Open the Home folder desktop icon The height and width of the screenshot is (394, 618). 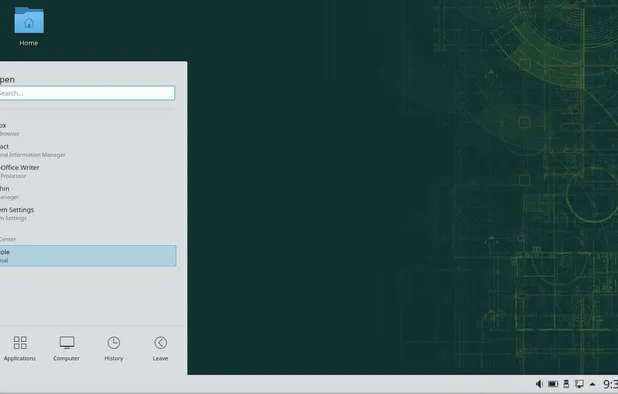pos(29,27)
